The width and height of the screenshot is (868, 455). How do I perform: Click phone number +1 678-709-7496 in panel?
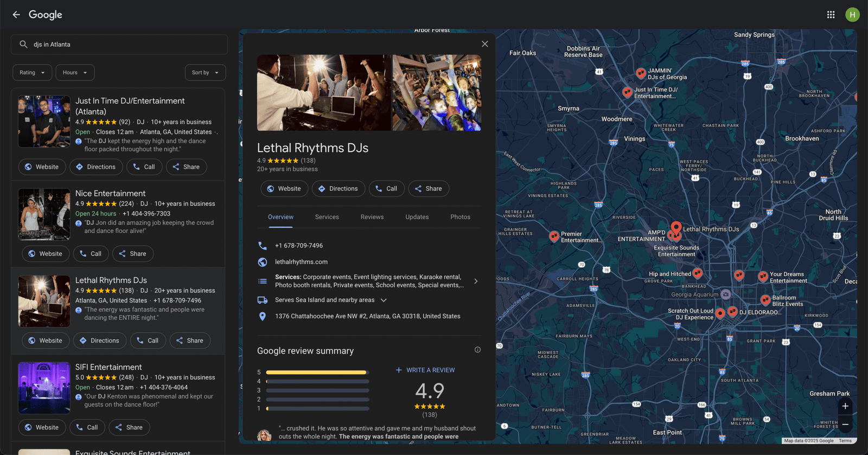[299, 245]
